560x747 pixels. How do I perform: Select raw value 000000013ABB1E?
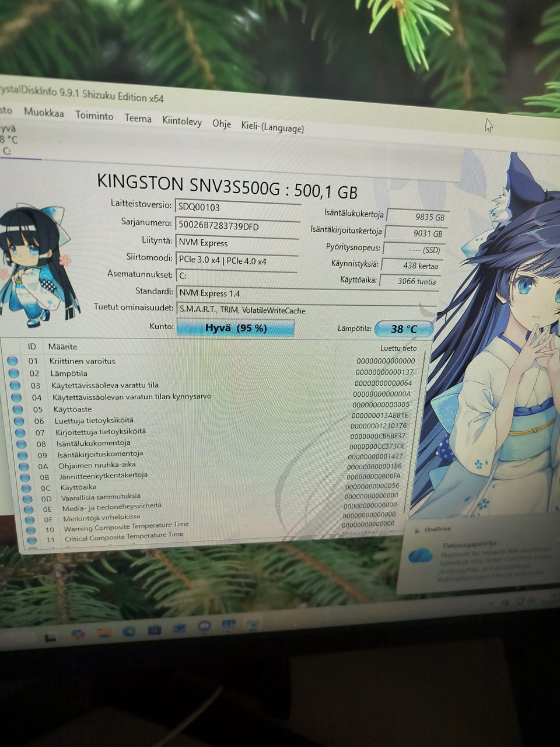tap(380, 415)
